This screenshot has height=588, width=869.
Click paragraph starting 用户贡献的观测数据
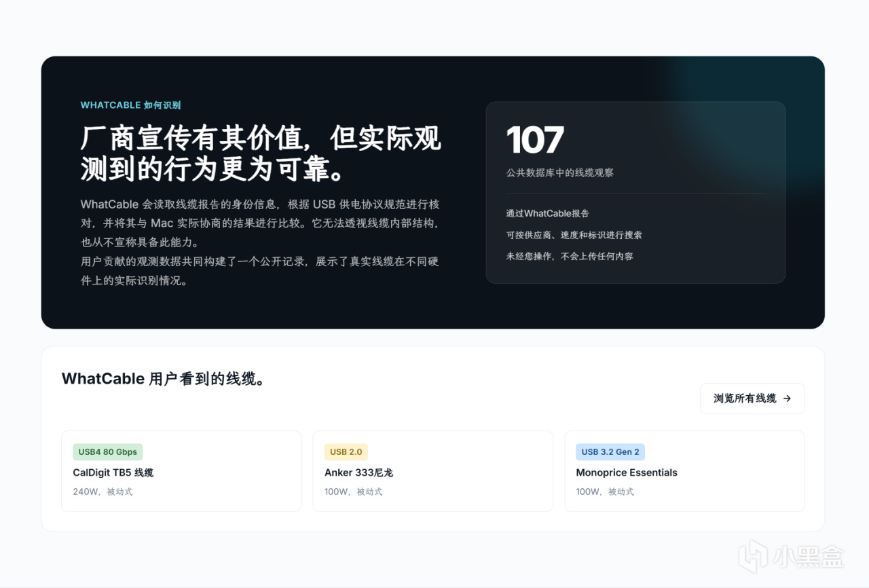[x=261, y=271]
